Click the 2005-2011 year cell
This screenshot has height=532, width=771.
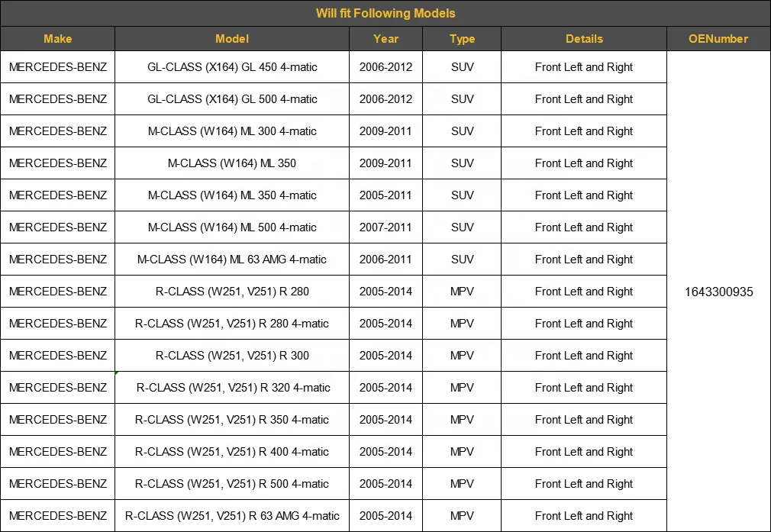point(385,195)
